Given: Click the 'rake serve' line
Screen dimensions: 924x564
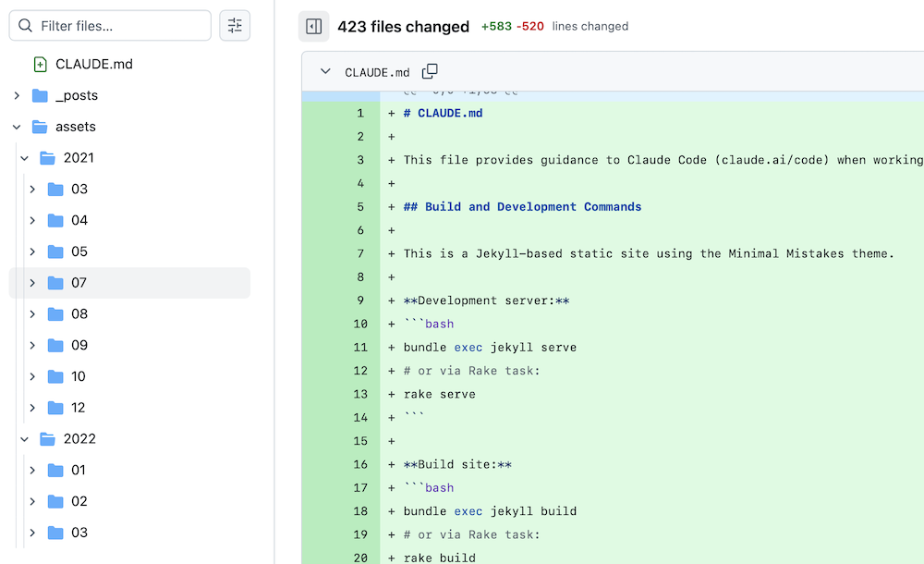Looking at the screenshot, I should pos(440,394).
